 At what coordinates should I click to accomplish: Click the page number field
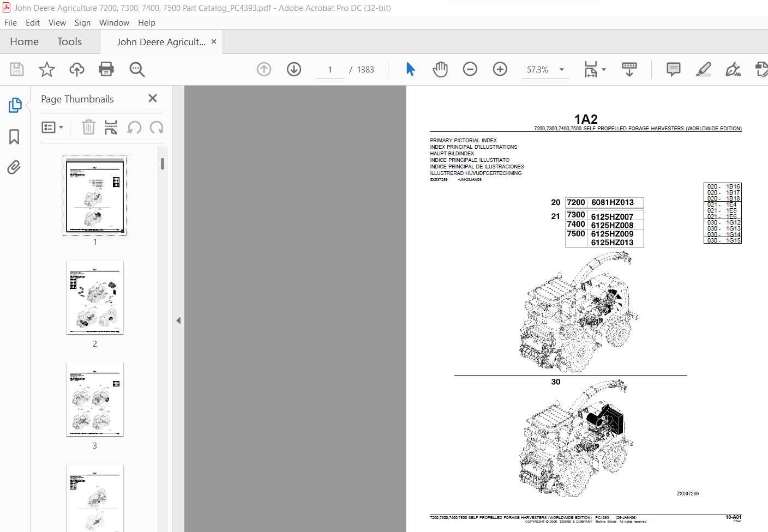point(330,70)
